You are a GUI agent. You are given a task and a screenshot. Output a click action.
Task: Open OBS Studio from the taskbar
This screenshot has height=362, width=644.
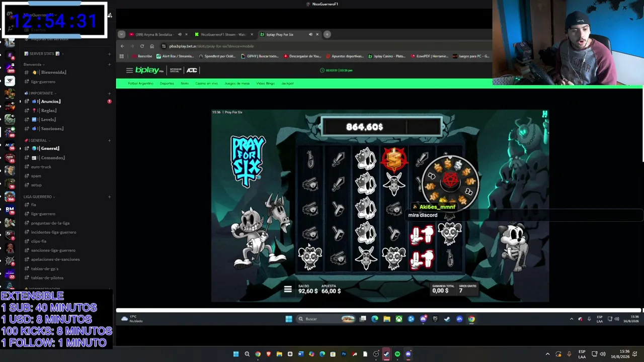pyautogui.click(x=376, y=354)
